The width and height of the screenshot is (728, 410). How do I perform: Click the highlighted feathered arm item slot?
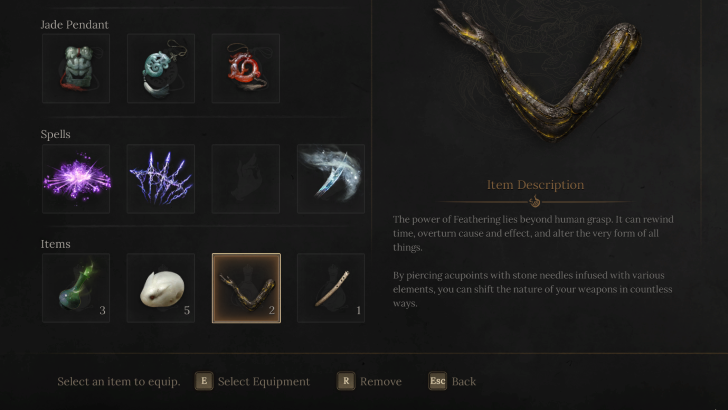click(247, 288)
